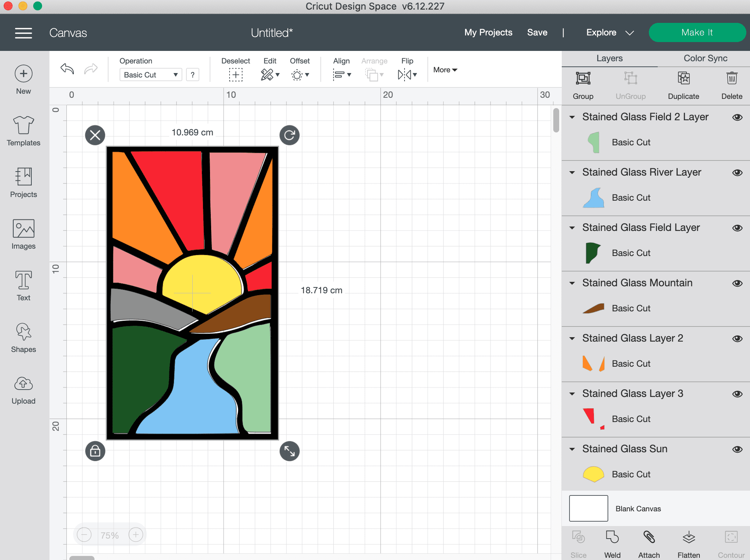Viewport: 750px width, 560px height.
Task: Toggle the aspect ratio lock handle
Action: pos(95,451)
